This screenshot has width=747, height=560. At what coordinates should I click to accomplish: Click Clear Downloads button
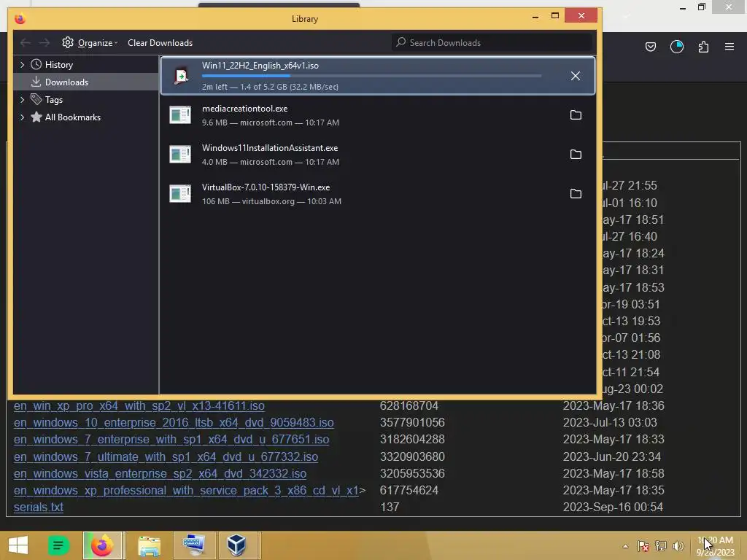(160, 43)
